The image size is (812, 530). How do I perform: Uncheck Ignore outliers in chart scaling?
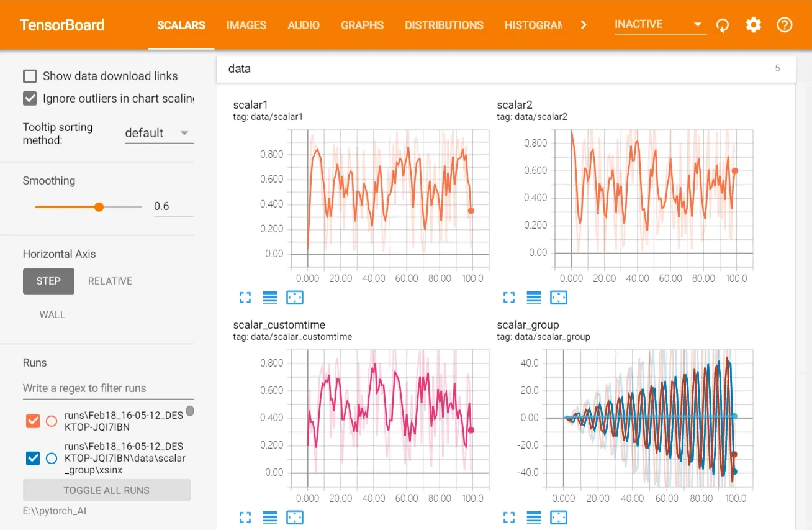click(30, 98)
